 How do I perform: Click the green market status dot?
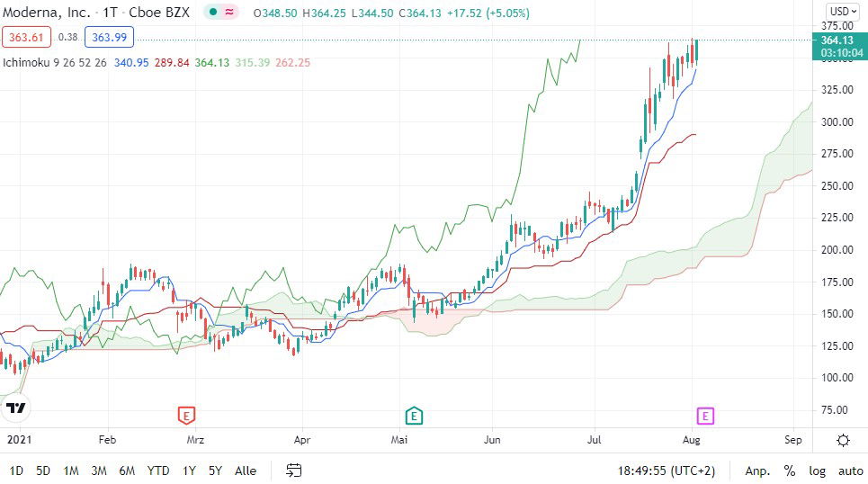[x=211, y=13]
